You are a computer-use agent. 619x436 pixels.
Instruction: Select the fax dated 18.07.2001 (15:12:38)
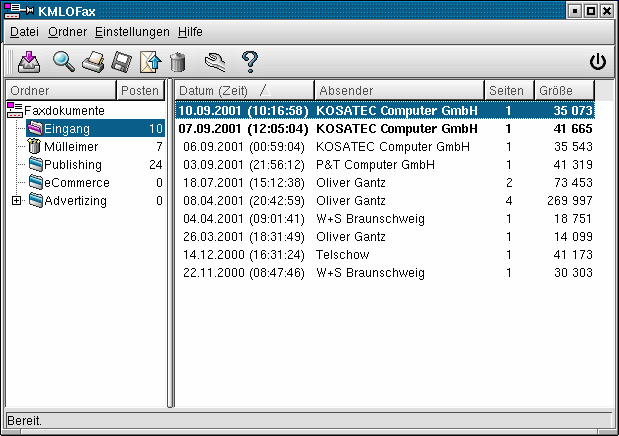[385, 182]
